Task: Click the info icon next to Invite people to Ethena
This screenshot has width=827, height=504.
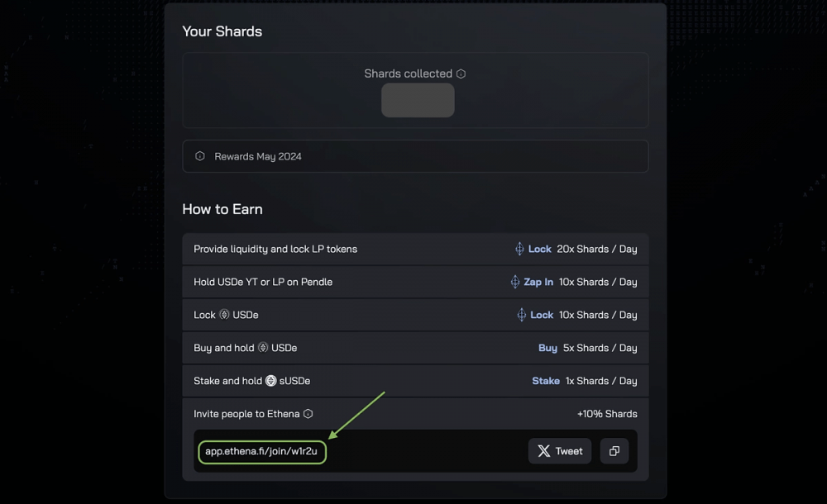Action: pyautogui.click(x=308, y=414)
